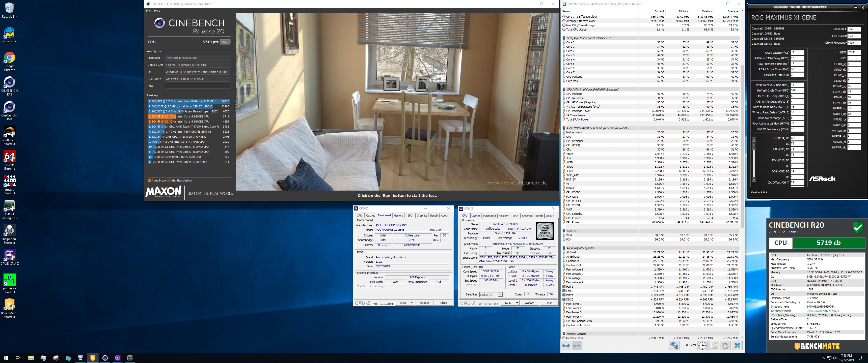Click tREFI value field
This screenshot has width=868, height=363.
pyautogui.click(x=854, y=52)
